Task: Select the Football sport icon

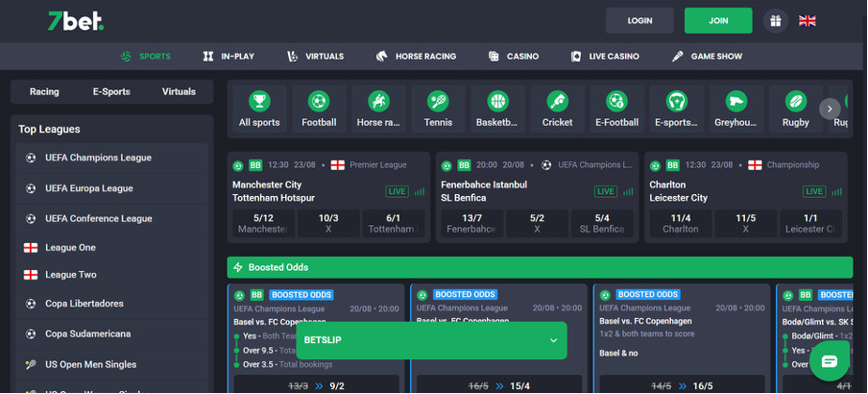Action: [x=319, y=109]
